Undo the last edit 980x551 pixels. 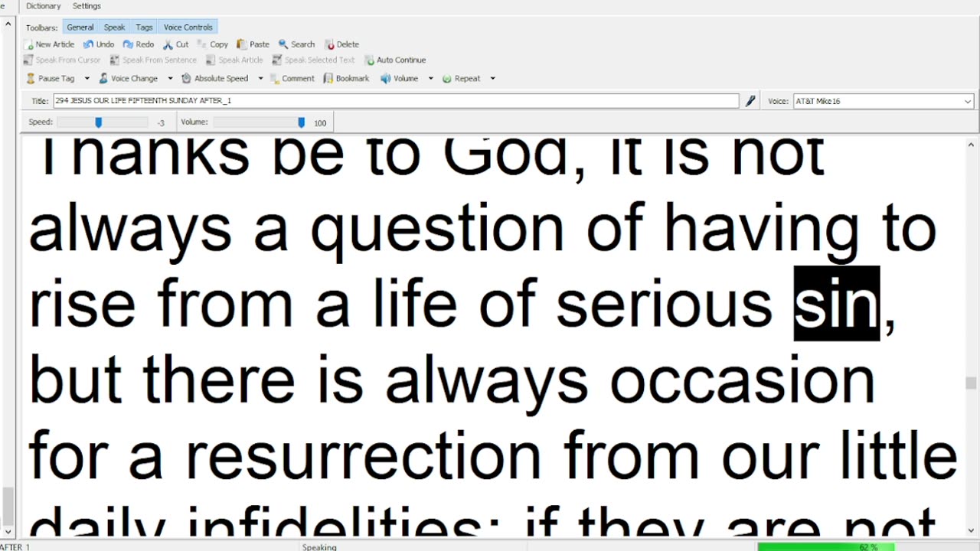pos(99,44)
